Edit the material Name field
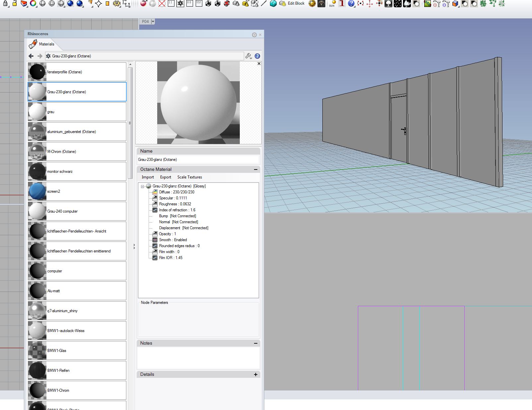 coord(198,160)
